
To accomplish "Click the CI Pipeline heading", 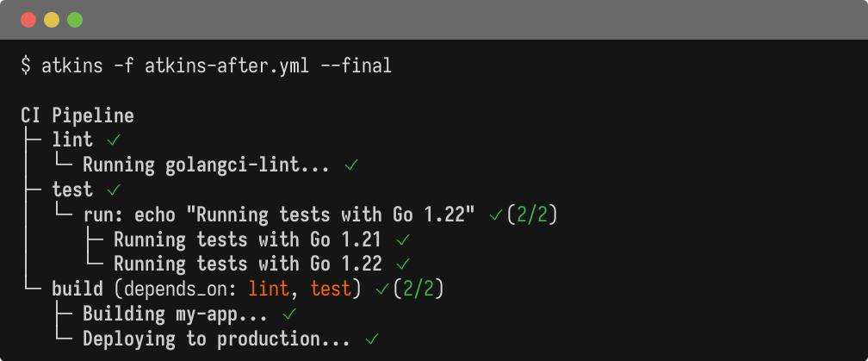I will pos(77,115).
